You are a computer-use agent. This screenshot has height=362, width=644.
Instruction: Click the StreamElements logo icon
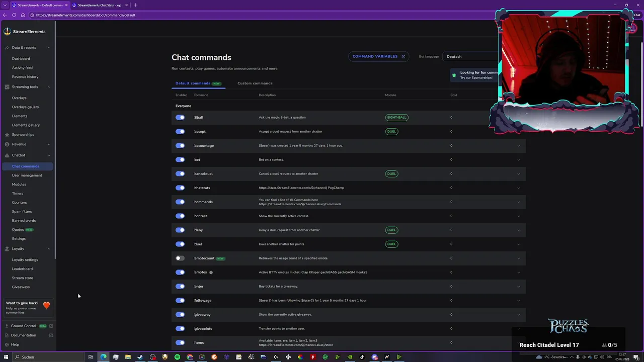(7, 31)
